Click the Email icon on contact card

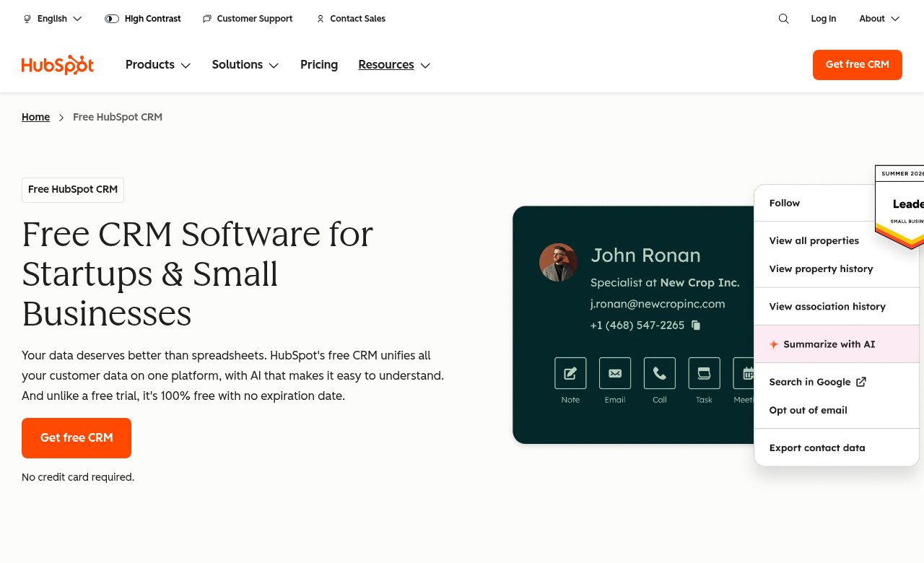pyautogui.click(x=615, y=373)
